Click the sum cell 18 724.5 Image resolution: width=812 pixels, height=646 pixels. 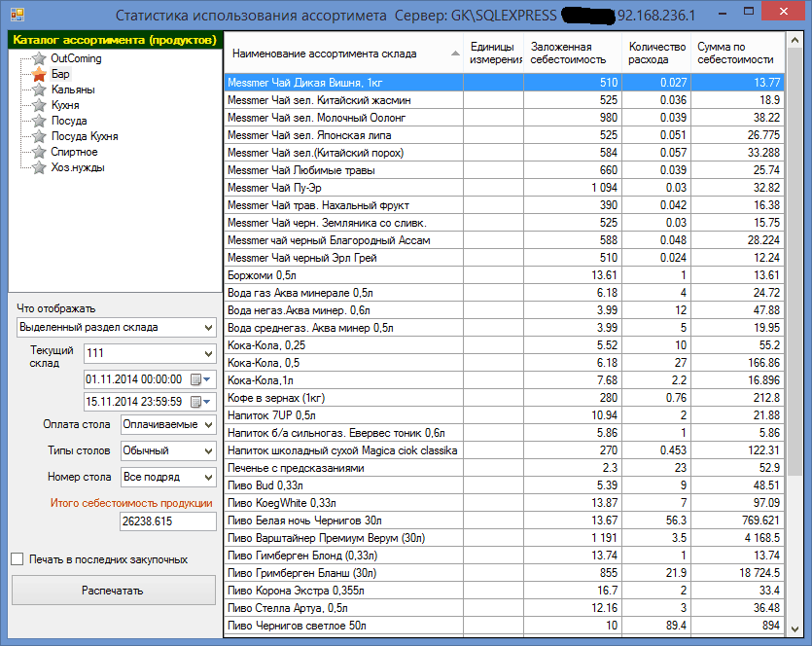tap(737, 573)
